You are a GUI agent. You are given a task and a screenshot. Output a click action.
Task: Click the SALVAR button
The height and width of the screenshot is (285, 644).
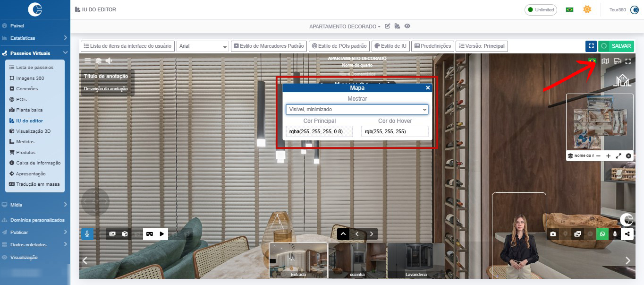(x=616, y=46)
